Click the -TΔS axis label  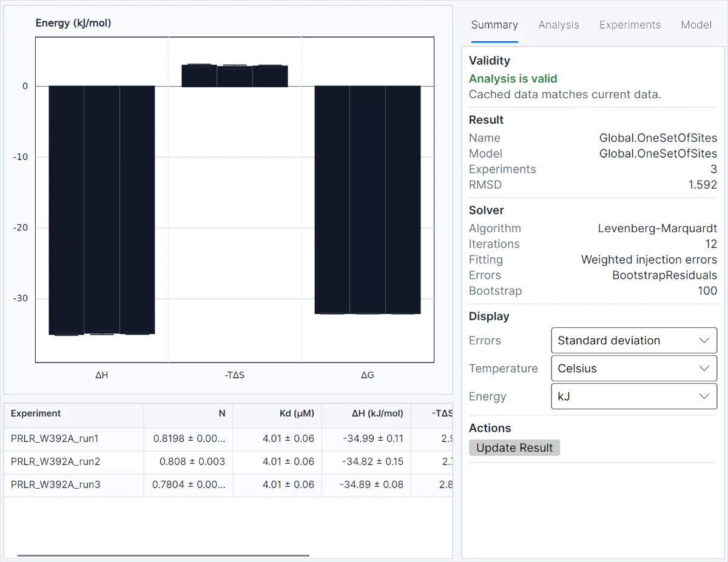pyautogui.click(x=235, y=375)
